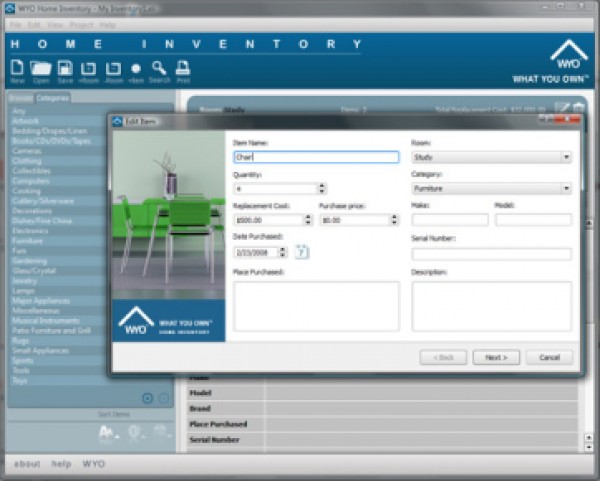This screenshot has height=481, width=600.
Task: Click the WYO house logo in header
Action: [x=569, y=55]
